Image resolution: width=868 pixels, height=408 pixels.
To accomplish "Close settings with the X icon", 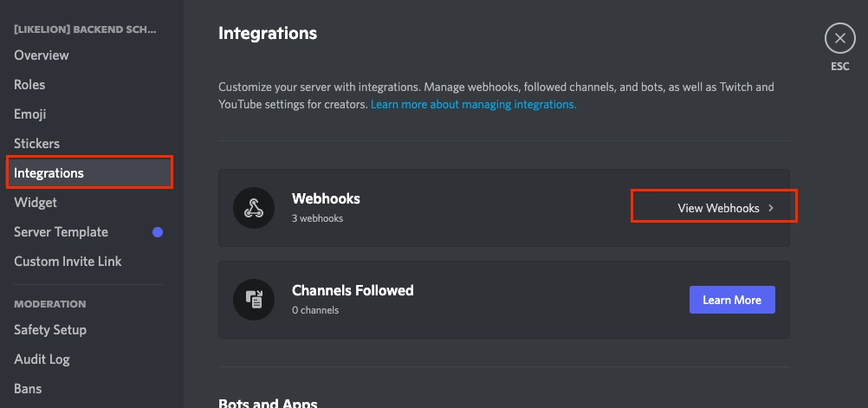I will coord(839,39).
